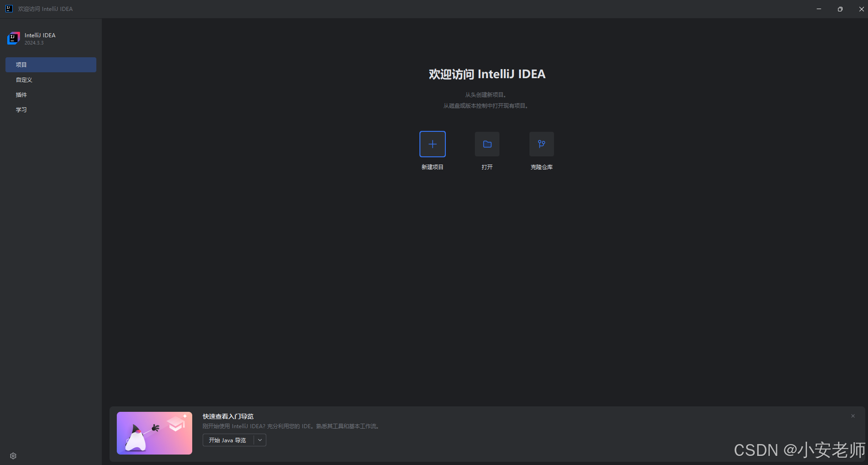Minimize the IntelliJ IDEA window
This screenshot has height=465, width=868.
819,9
